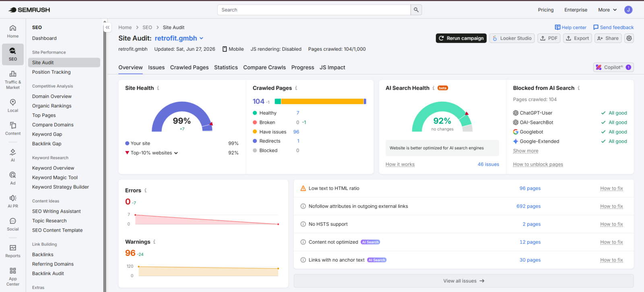Open Traffic & Market section icon
644x292 pixels.
tap(13, 79)
